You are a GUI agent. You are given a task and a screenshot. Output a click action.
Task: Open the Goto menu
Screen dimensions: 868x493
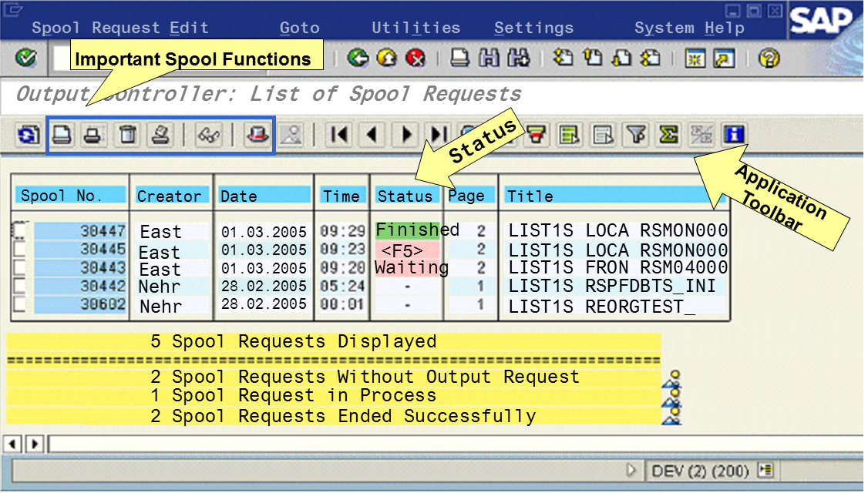click(x=299, y=29)
